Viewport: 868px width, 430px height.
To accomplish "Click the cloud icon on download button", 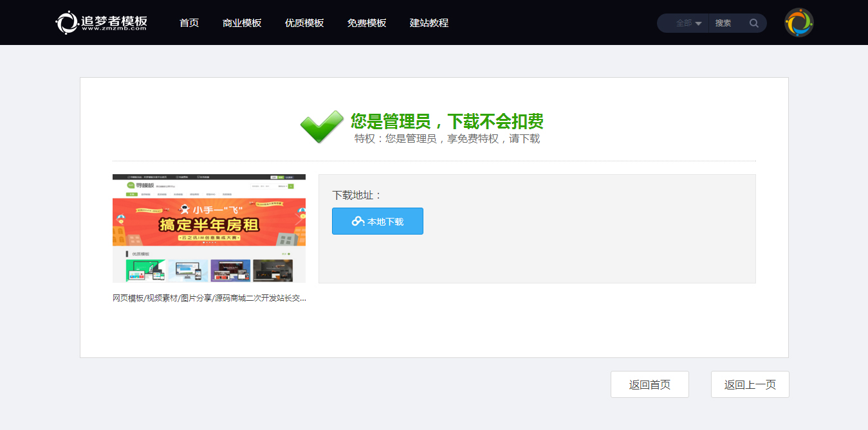I will [x=358, y=221].
